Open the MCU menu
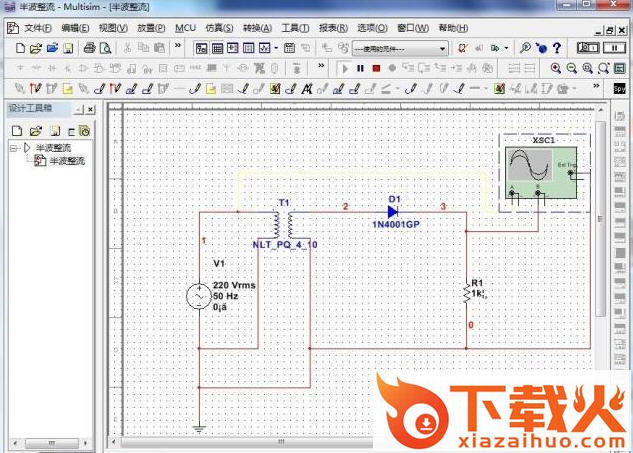Image resolution: width=633 pixels, height=453 pixels. (185, 28)
